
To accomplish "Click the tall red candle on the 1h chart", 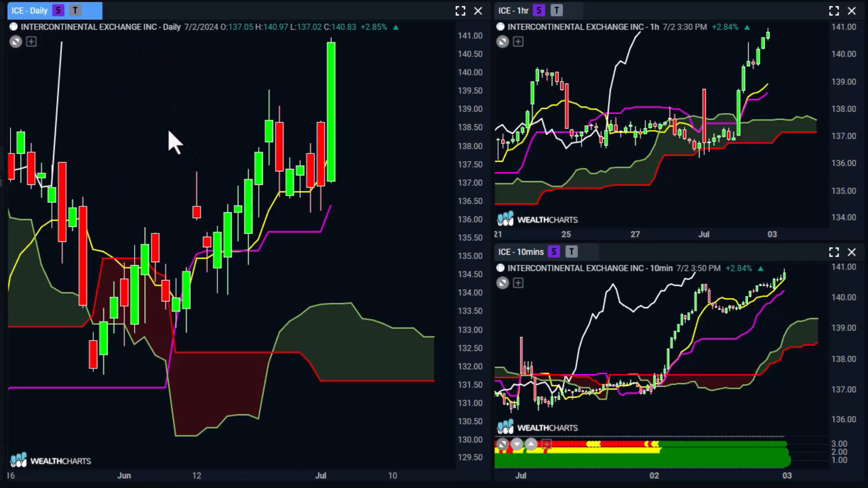I will point(704,117).
